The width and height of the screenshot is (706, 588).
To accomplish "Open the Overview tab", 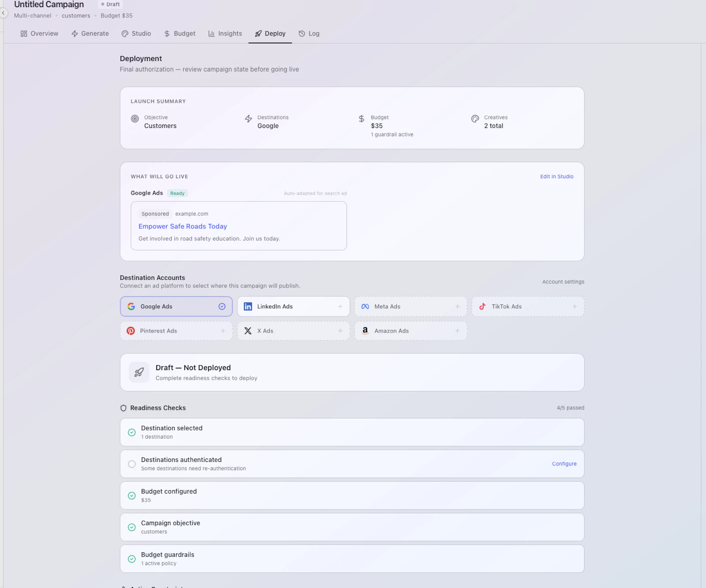I will click(x=39, y=34).
